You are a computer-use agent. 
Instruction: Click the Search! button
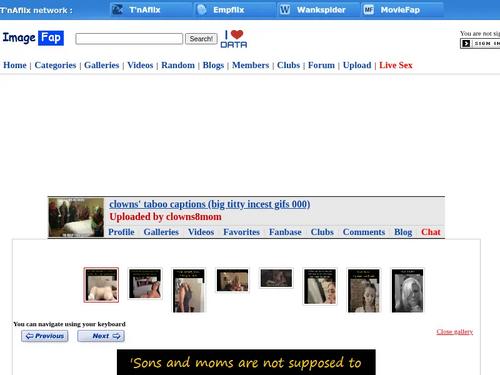pos(201,39)
